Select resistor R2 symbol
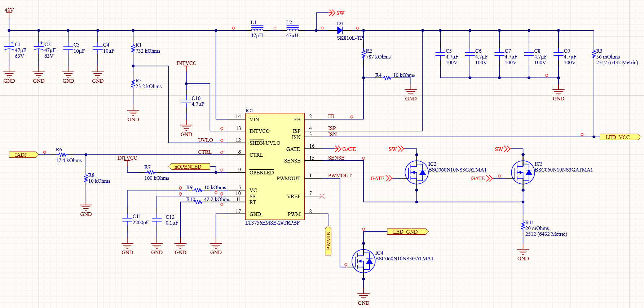Image resolution: width=644 pixels, height=308 pixels. 363,54
